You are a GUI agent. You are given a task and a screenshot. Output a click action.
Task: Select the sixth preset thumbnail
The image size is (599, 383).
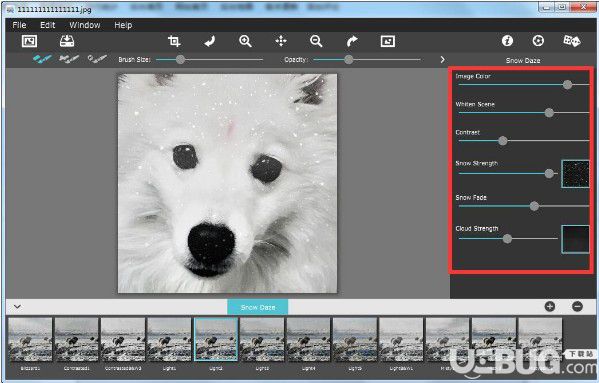[262, 339]
